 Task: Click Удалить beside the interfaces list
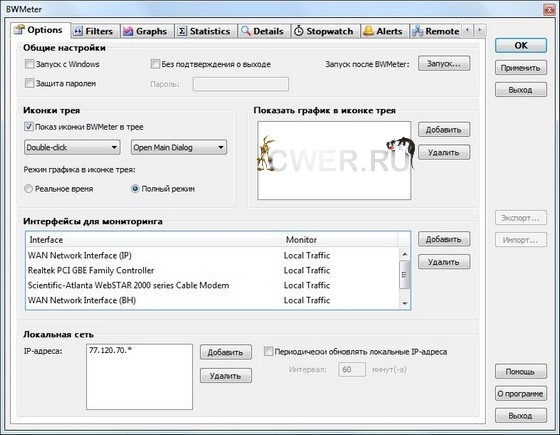click(444, 262)
